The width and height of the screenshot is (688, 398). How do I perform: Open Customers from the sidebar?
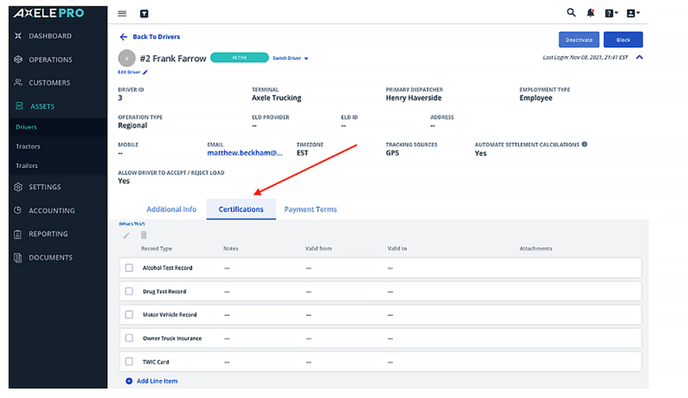50,83
